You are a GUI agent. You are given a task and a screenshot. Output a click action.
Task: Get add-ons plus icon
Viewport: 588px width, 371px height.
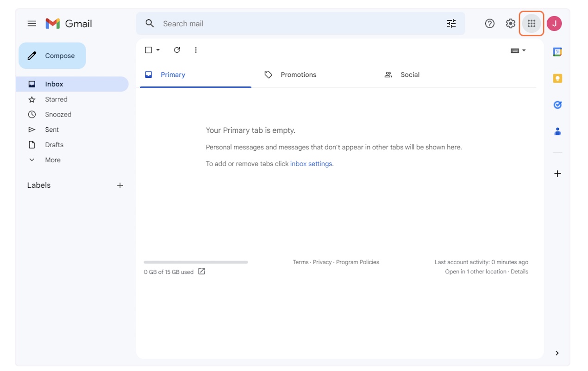557,174
